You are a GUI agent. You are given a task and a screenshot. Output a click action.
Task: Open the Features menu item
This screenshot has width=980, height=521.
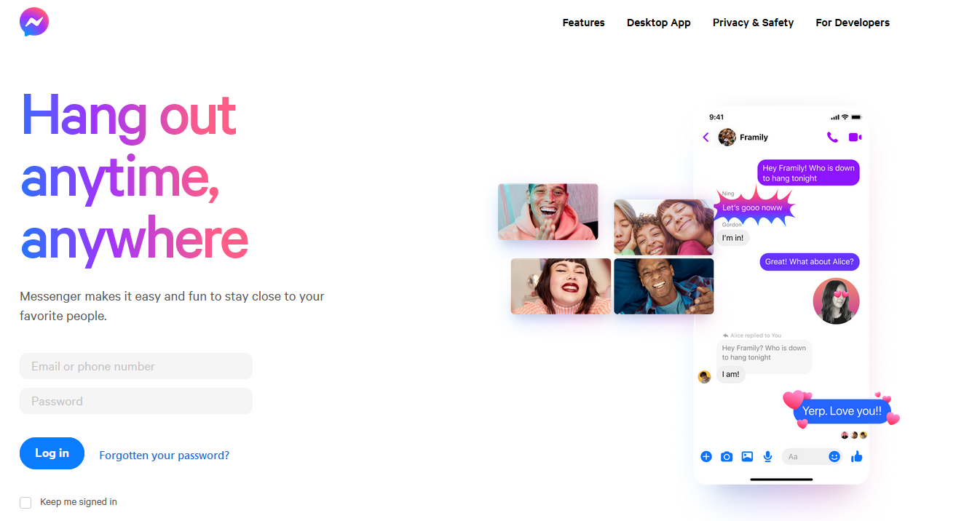[583, 23]
